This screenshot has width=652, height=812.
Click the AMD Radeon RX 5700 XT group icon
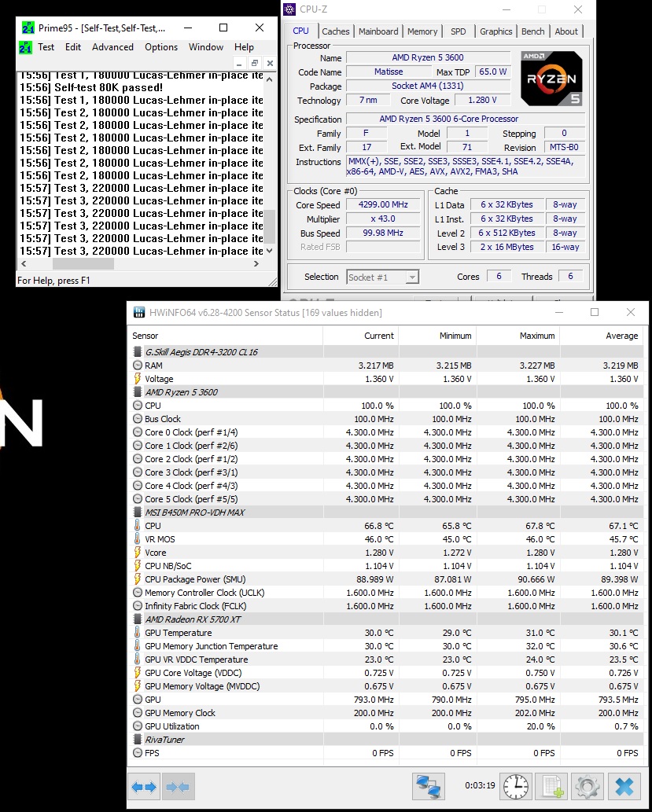138,619
